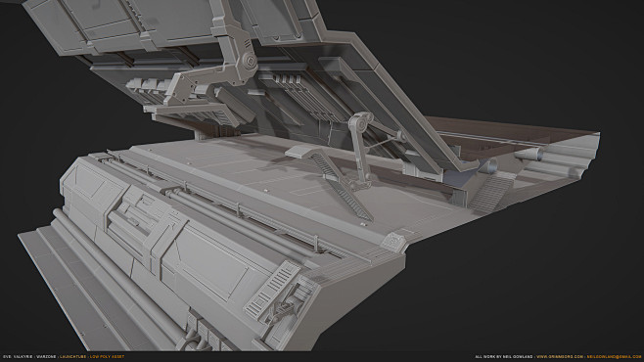Click the orange 'LAUNCHTUBE' caption text
Screen dimensions: 644x362
pyautogui.click(x=72, y=357)
